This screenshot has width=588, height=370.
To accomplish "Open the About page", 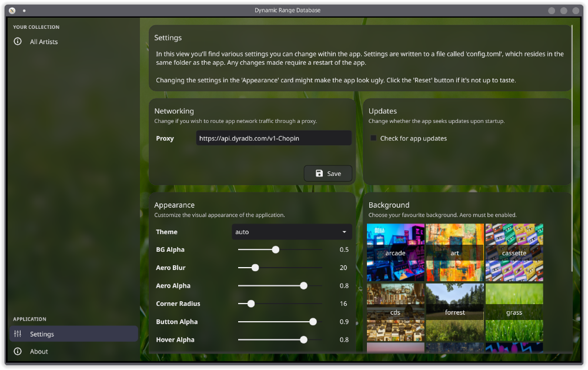I will [x=73, y=351].
